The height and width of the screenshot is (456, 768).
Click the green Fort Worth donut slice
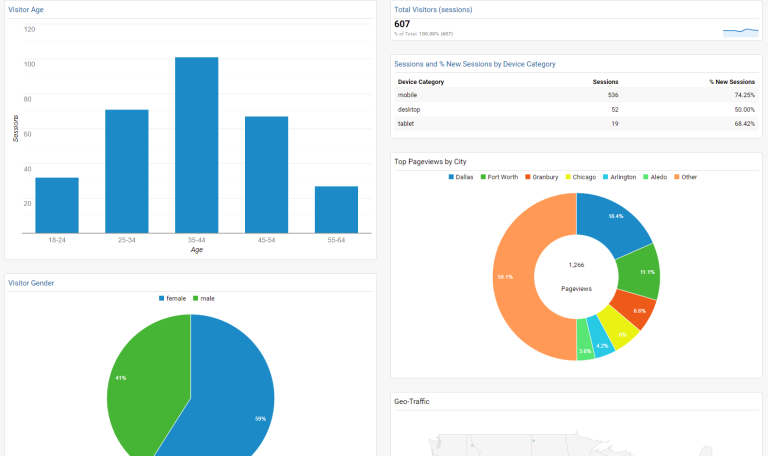coord(640,272)
